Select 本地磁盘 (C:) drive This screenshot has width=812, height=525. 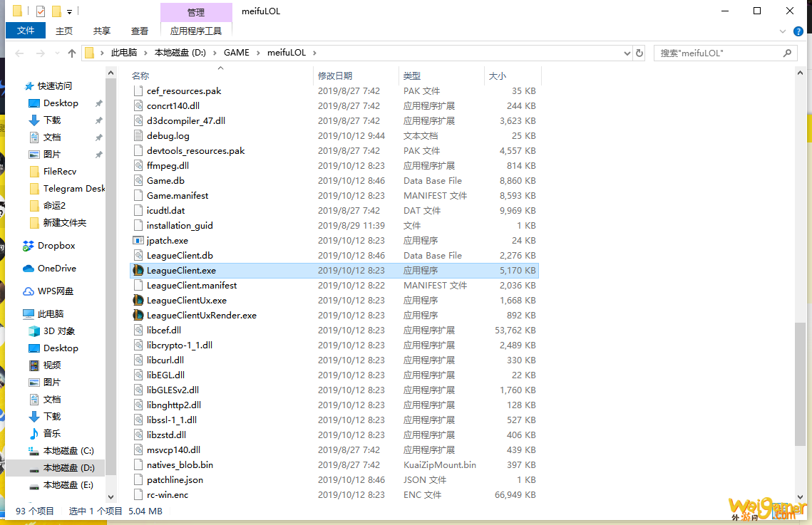click(x=68, y=450)
